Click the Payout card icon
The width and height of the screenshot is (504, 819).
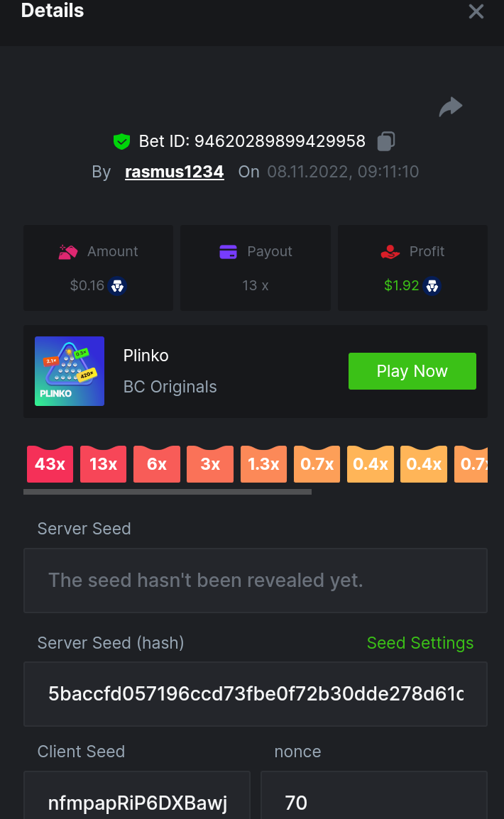point(228,252)
